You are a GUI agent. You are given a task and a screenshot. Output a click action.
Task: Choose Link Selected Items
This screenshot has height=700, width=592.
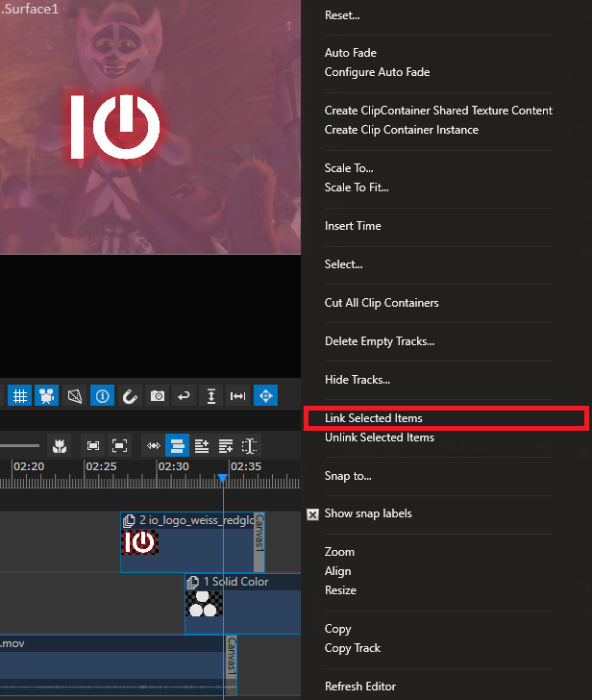click(374, 418)
